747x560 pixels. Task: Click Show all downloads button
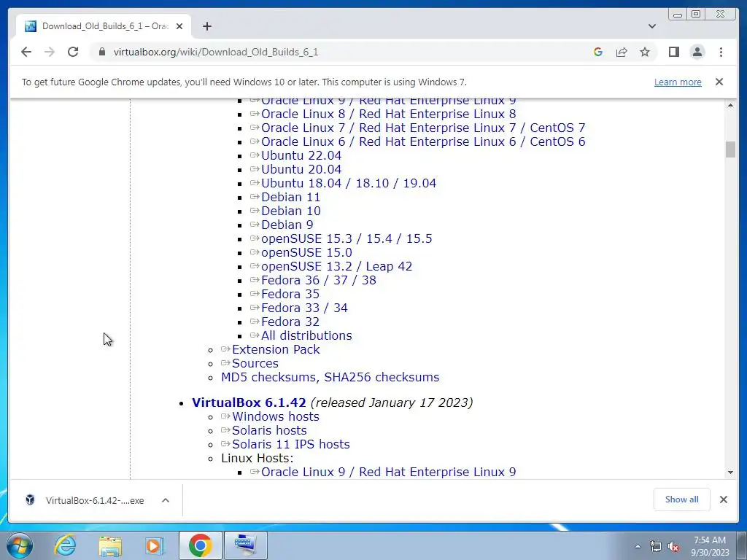click(681, 499)
